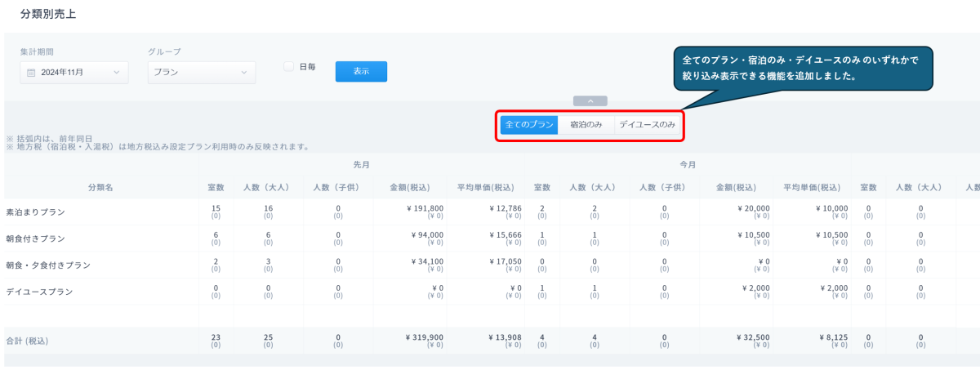This screenshot has height=370, width=980.
Task: Click the calendar icon in the period field
Action: click(x=31, y=73)
